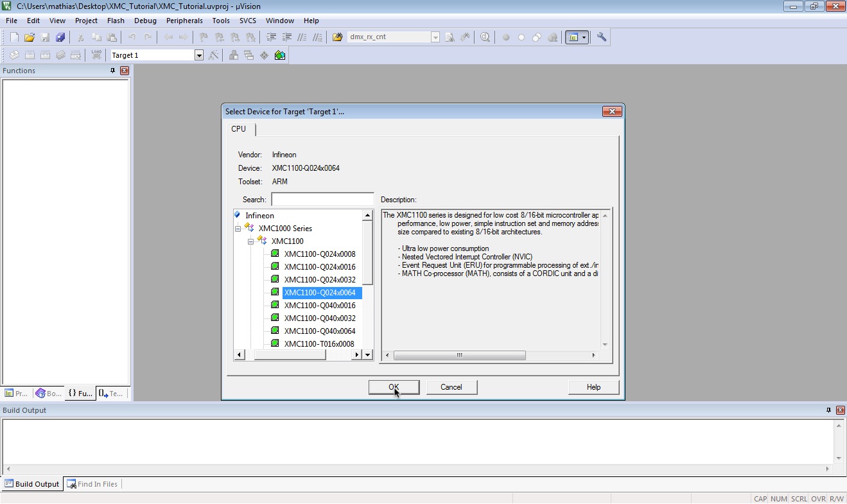
Task: Collapse the XMC1100 tree node
Action: tap(251, 241)
